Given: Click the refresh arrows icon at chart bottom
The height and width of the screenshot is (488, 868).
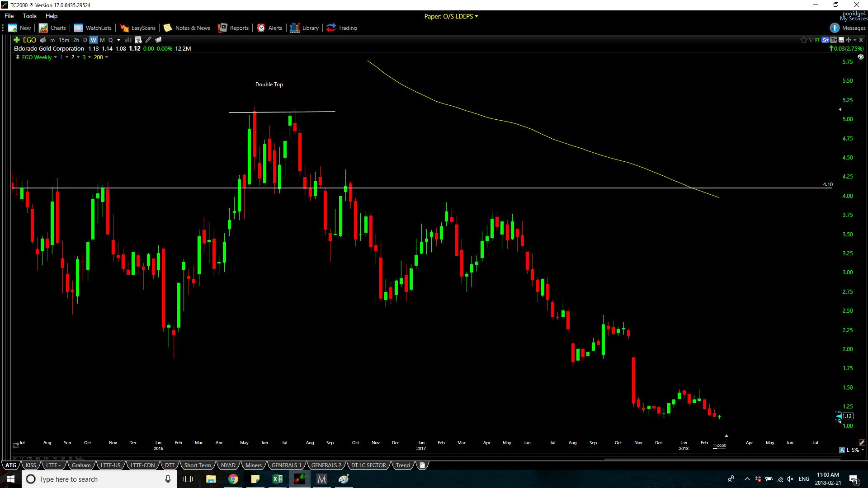Looking at the screenshot, I should click(16, 446).
